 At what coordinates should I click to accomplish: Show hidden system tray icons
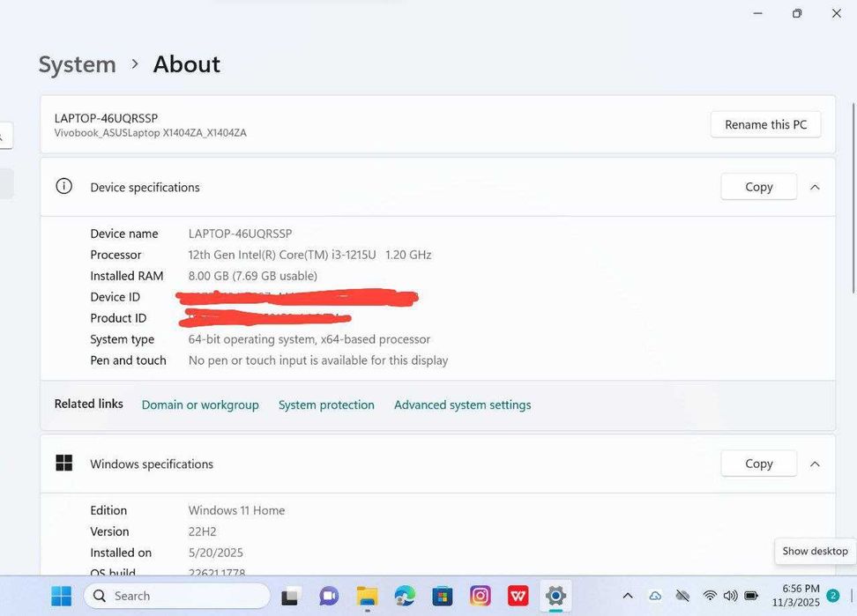coord(628,596)
